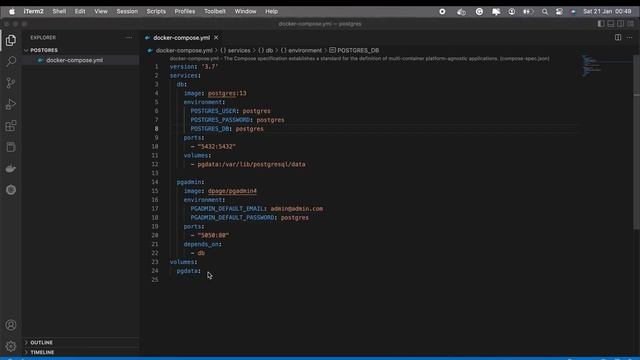Click POSTGRES_USER key on line 6
Screen dimensions: 640x360
213,111
